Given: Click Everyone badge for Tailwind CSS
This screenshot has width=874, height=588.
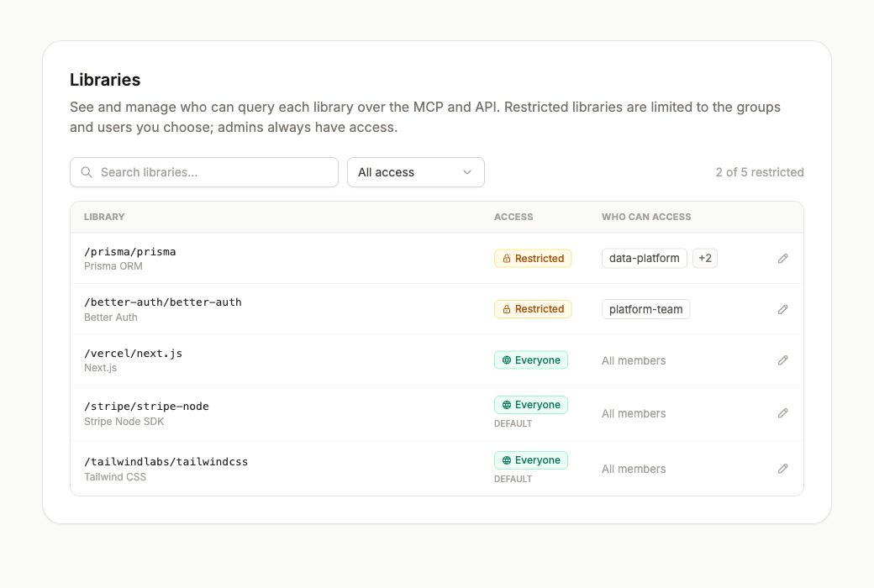Looking at the screenshot, I should click(531, 460).
